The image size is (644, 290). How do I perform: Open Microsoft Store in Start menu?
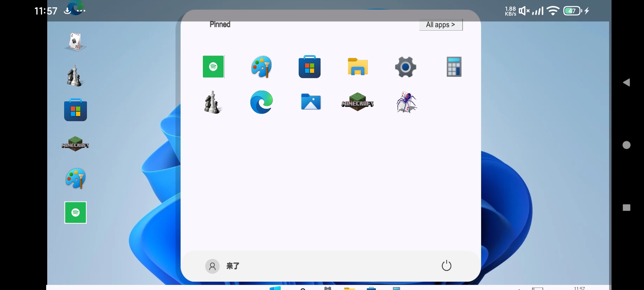[309, 67]
